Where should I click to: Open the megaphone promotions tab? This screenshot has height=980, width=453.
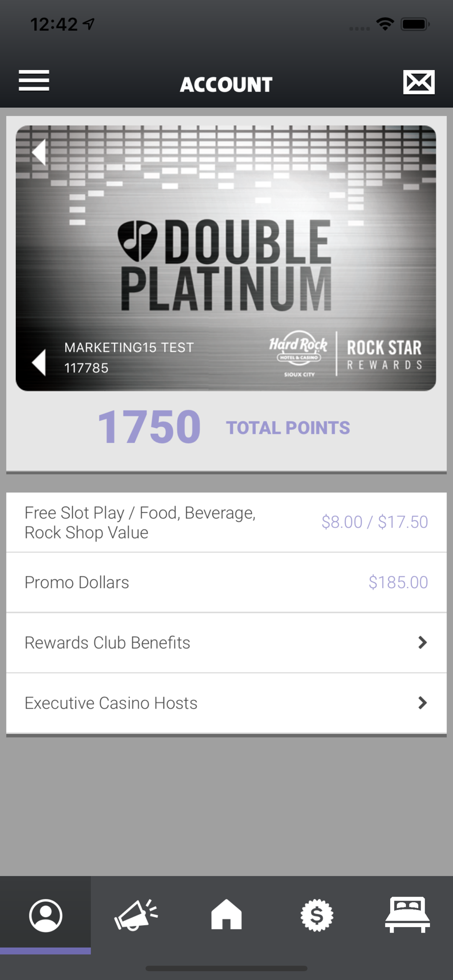[x=136, y=915]
